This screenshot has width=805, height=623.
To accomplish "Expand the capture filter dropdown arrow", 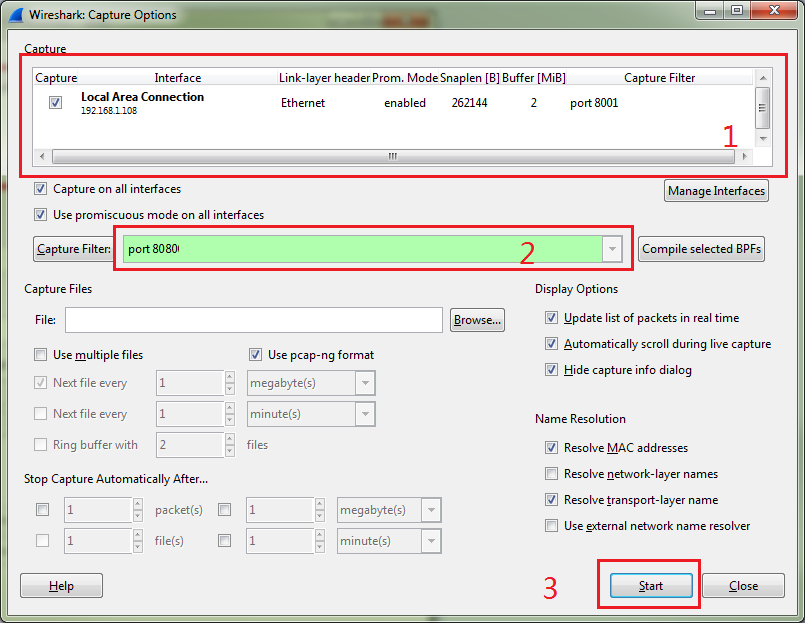I will pyautogui.click(x=612, y=249).
